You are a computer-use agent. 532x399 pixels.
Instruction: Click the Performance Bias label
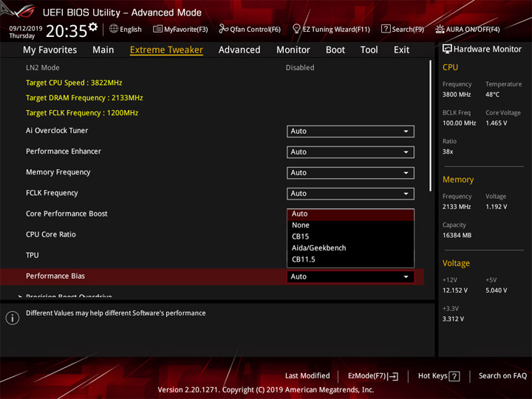pos(55,276)
